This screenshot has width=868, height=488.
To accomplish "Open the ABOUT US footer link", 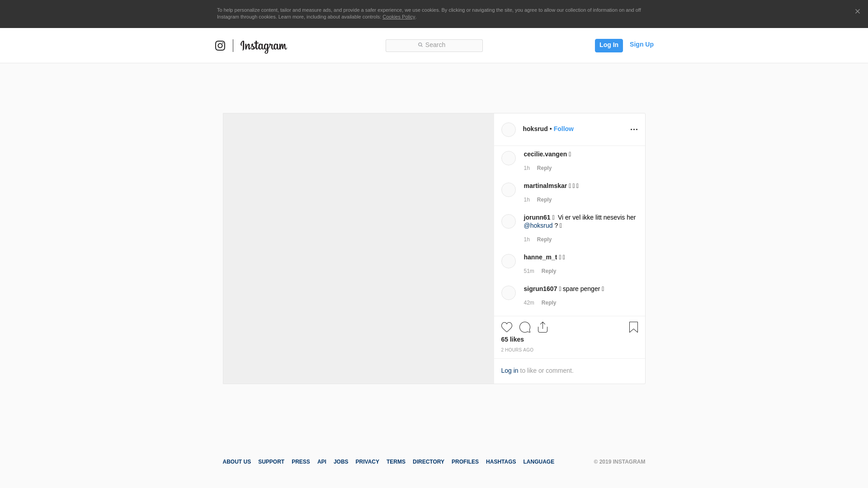I will pos(236,462).
